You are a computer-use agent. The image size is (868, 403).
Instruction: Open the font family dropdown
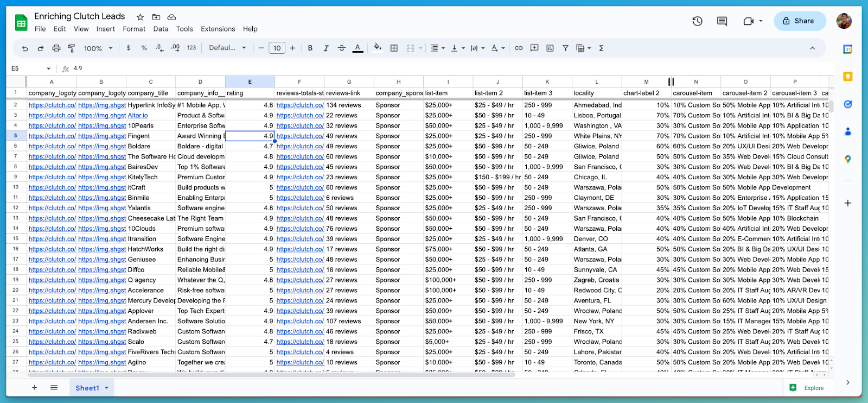pos(227,48)
